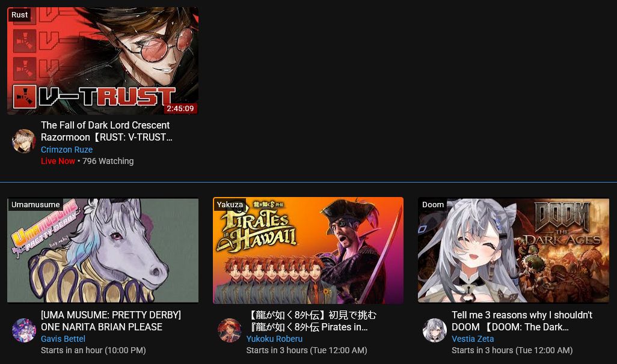This screenshot has height=364, width=617.
Task: Open the 龍が如く8外伝 stream title
Action: [x=312, y=321]
